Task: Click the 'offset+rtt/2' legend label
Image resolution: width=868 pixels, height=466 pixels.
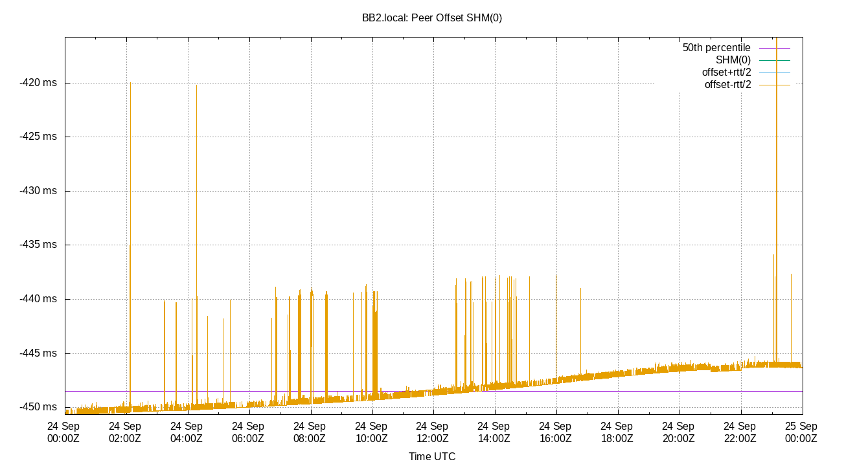Action: pos(726,72)
